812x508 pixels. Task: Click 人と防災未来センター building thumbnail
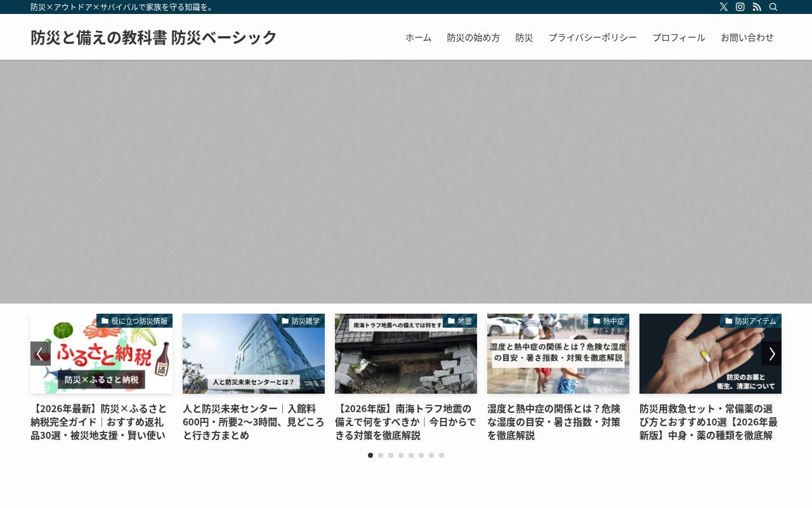coord(254,354)
